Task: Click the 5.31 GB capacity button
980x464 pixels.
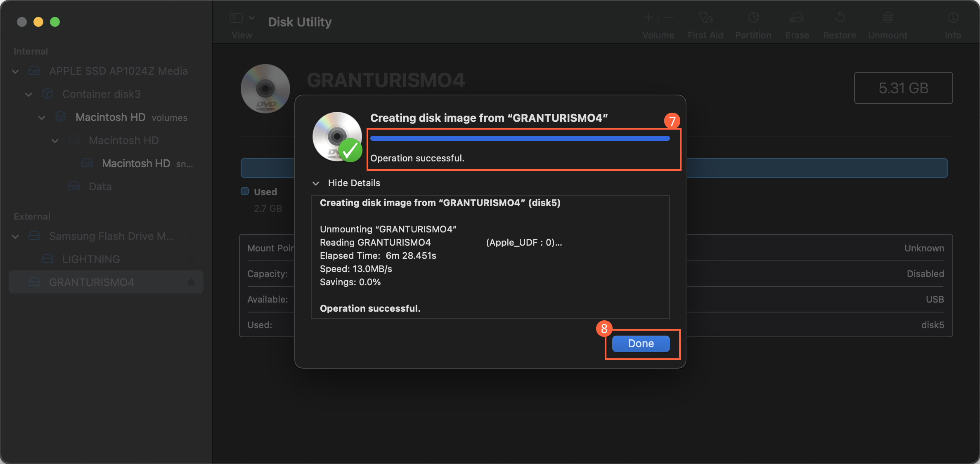Action: pos(903,88)
